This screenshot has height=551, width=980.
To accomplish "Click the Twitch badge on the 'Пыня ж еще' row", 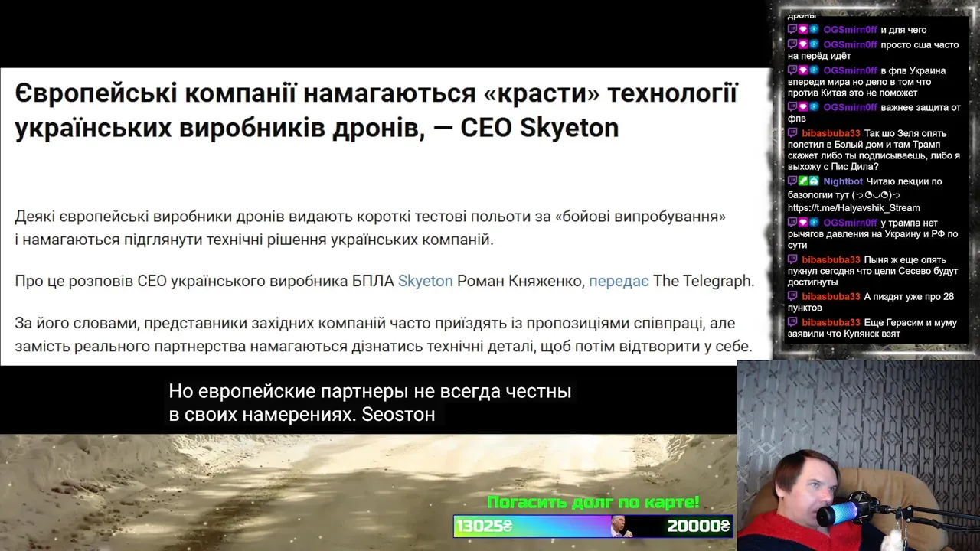I will coord(792,259).
